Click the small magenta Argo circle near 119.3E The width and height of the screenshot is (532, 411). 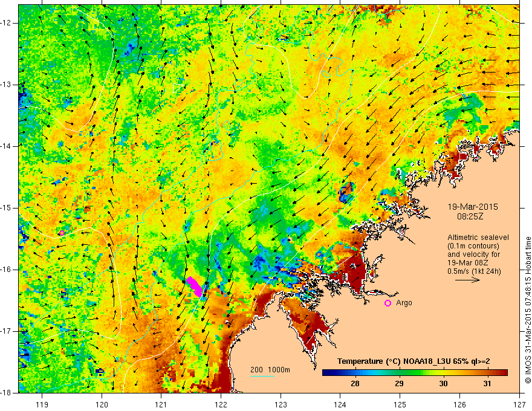62,233
